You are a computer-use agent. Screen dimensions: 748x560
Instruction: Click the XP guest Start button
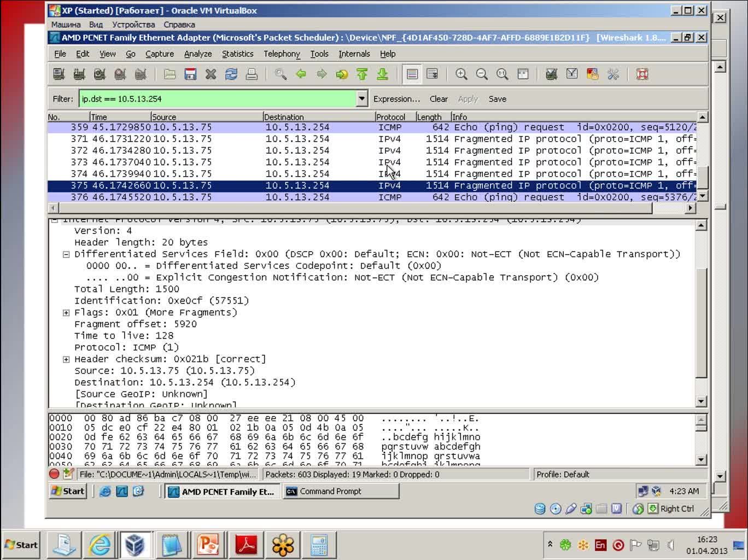coord(68,491)
